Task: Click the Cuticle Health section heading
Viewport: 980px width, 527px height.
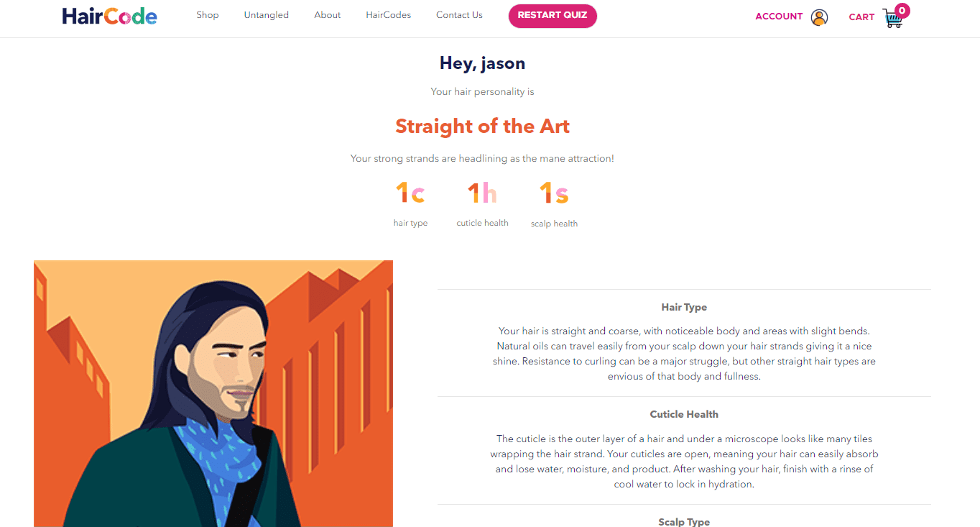Action: pyautogui.click(x=684, y=414)
